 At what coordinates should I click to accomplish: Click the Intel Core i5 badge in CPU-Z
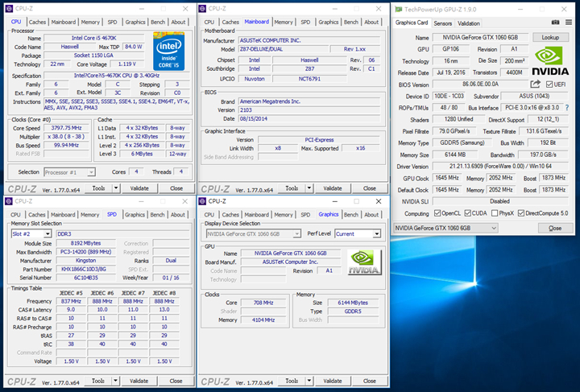(168, 50)
